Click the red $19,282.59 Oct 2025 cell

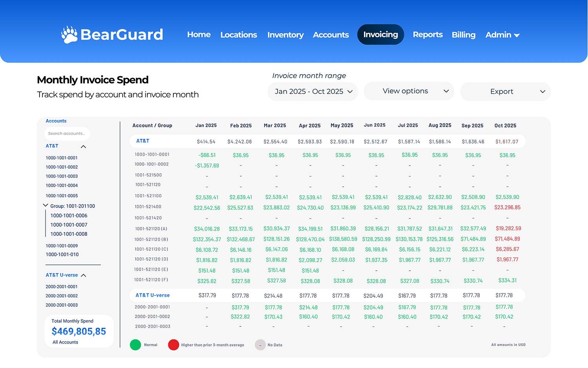point(508,228)
